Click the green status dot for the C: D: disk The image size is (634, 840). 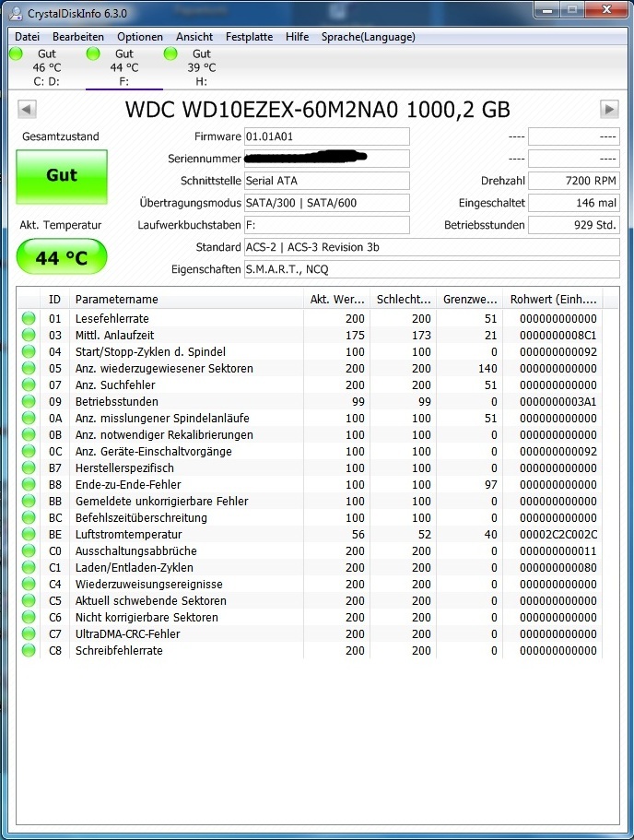point(16,53)
